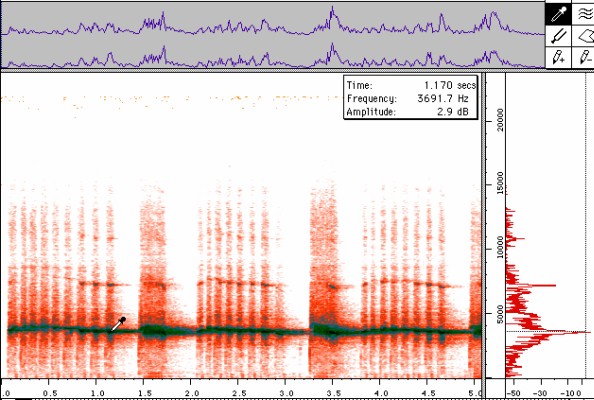Click the Frequency readout 3691.7 Hz
Image resolution: width=594 pixels, height=400 pixels.
click(443, 98)
